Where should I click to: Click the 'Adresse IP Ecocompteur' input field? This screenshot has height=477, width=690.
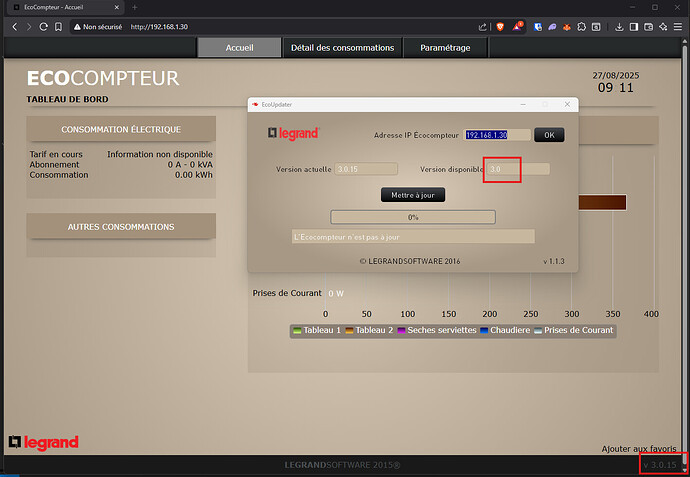click(x=497, y=135)
